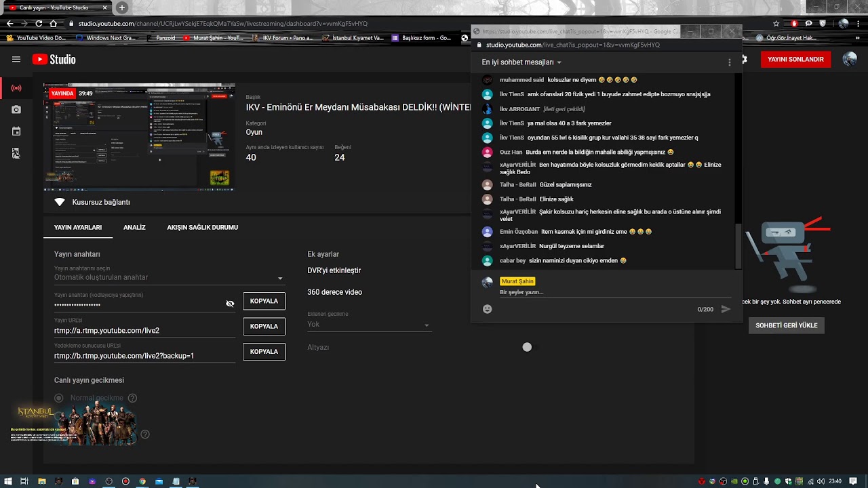Screen dimensions: 868x488
Task: Open the Chrome profile avatar
Action: click(844, 23)
